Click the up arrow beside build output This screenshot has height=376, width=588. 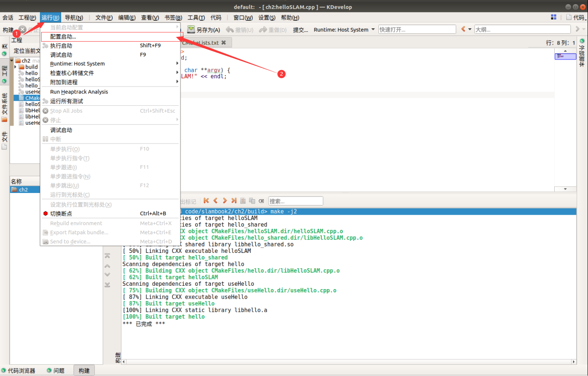tap(107, 266)
